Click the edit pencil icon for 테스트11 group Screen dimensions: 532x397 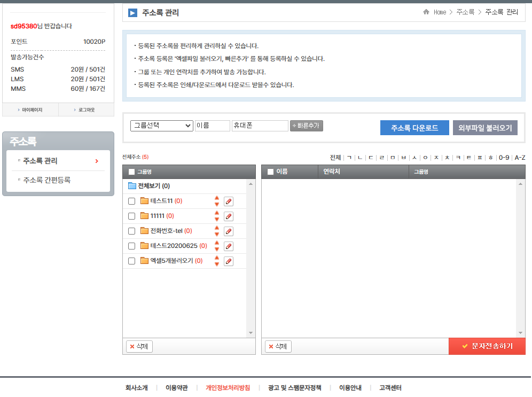pyautogui.click(x=229, y=201)
